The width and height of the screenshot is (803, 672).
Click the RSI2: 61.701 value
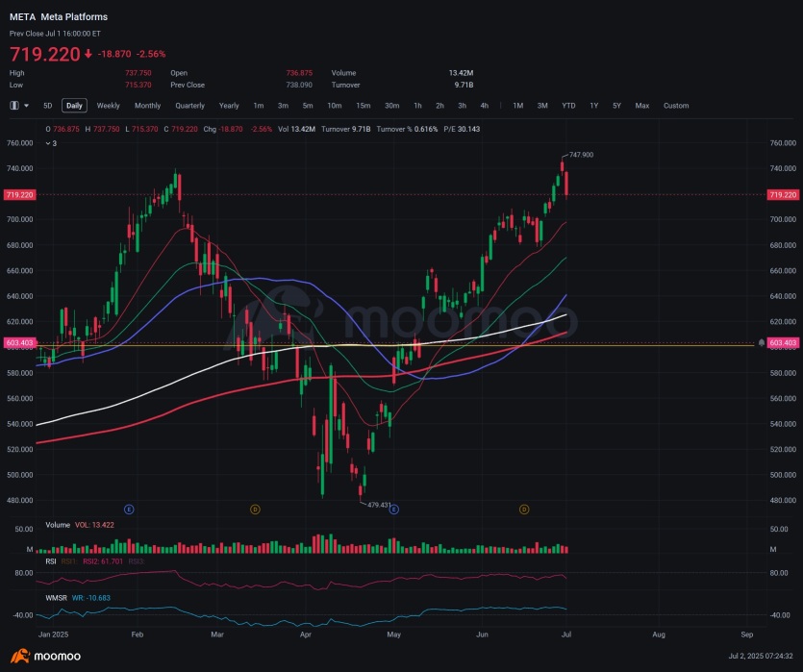(103, 561)
